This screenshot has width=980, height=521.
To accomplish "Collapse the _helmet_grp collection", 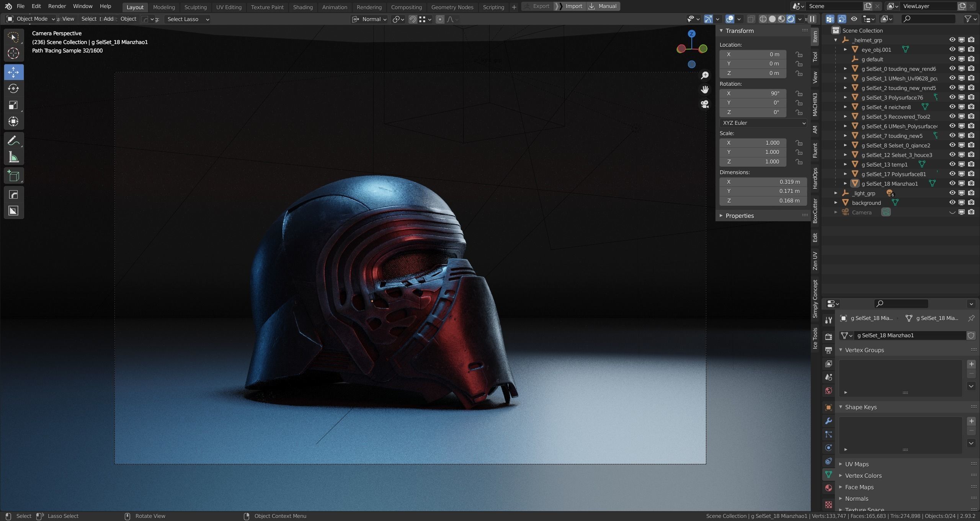I will (836, 40).
